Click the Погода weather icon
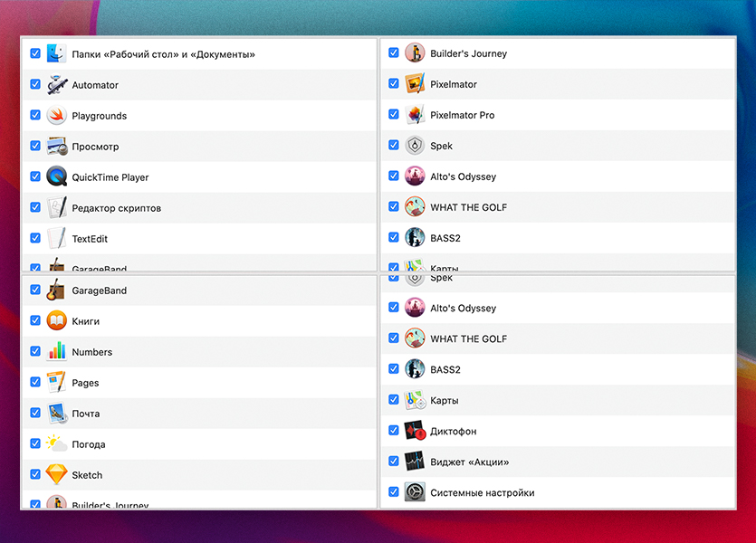The image size is (756, 543). coord(57,444)
